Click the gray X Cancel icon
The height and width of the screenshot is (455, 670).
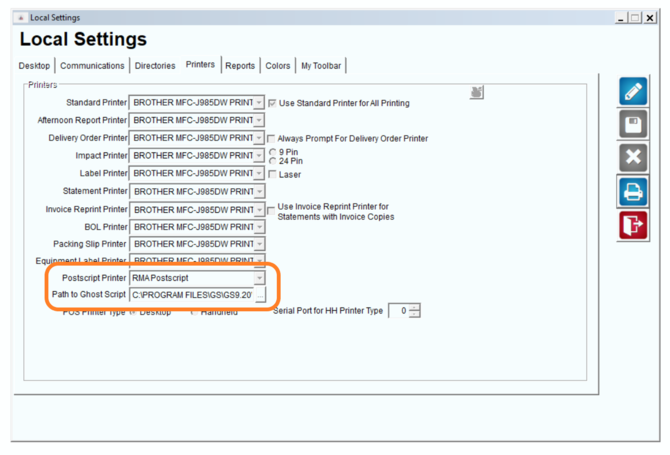point(633,158)
